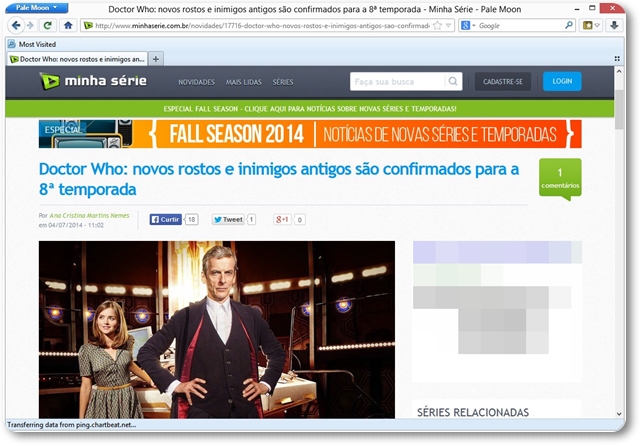Viewport: 640px width, 446px height.
Task: Click the Twitter Tweet button
Action: point(228,220)
